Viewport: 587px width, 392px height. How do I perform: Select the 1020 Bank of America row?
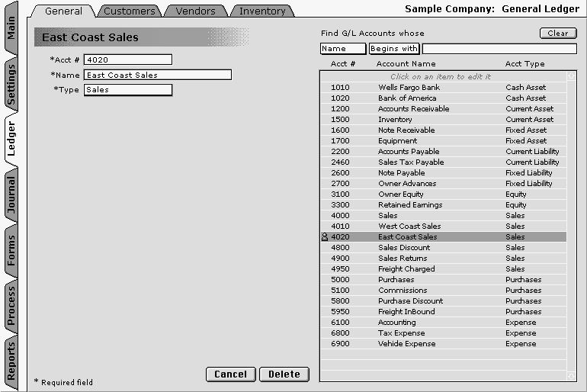click(443, 98)
